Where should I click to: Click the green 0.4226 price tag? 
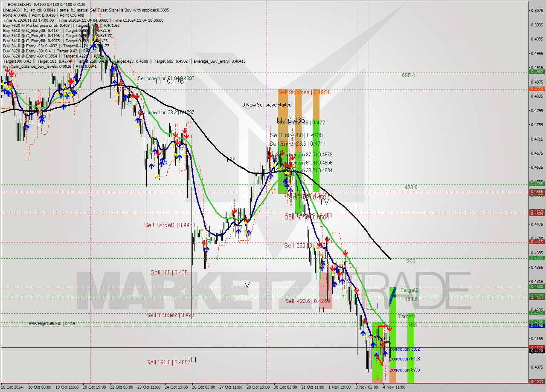[536, 313]
